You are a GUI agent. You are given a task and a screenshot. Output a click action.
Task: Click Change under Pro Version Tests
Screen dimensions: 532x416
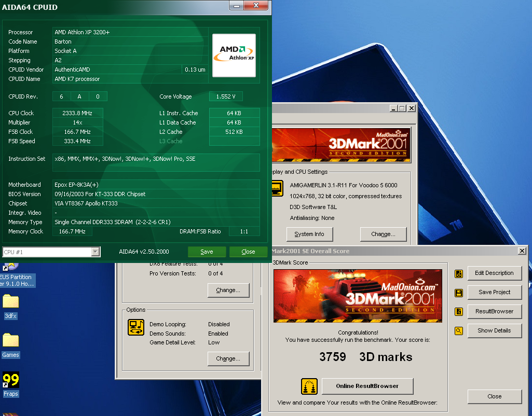pyautogui.click(x=228, y=290)
